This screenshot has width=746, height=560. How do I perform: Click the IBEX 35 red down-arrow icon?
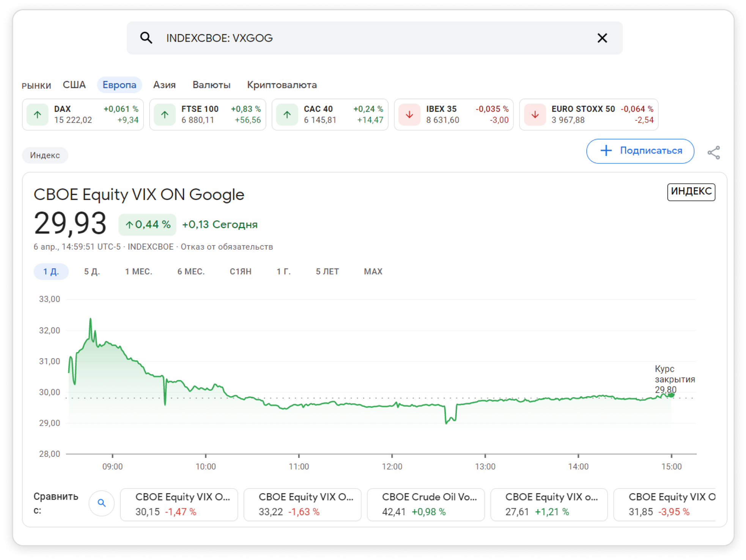click(x=409, y=114)
